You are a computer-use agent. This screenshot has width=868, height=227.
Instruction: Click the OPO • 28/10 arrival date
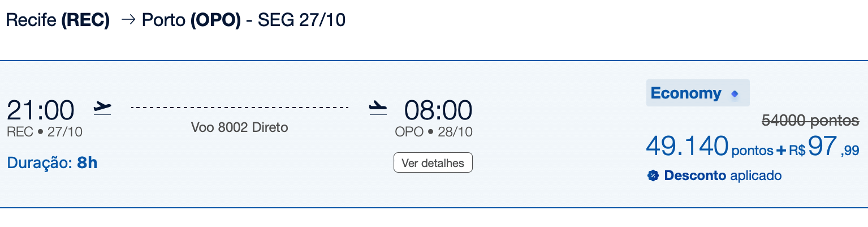434,132
